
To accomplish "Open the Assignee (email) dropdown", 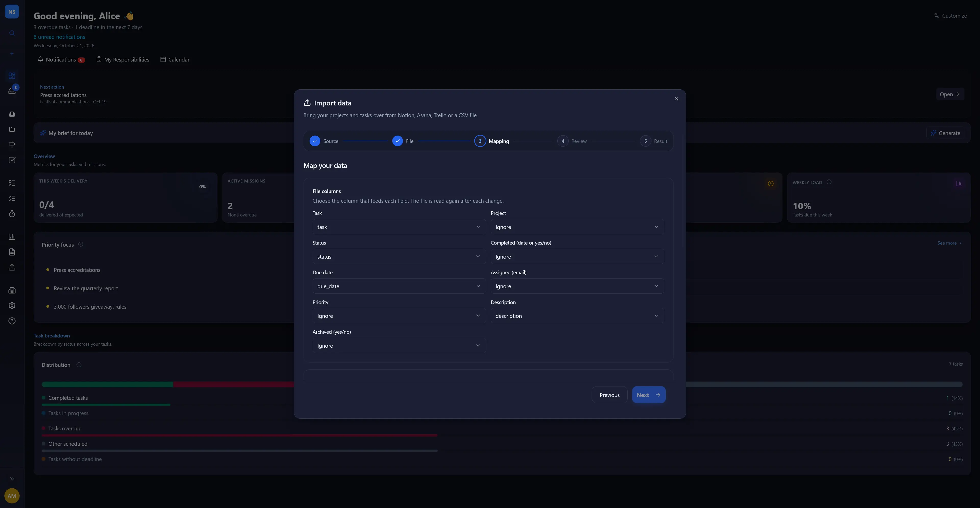I will [x=577, y=286].
